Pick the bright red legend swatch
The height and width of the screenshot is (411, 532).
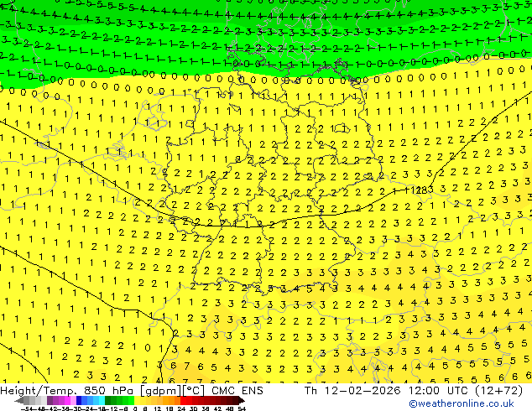(183, 400)
